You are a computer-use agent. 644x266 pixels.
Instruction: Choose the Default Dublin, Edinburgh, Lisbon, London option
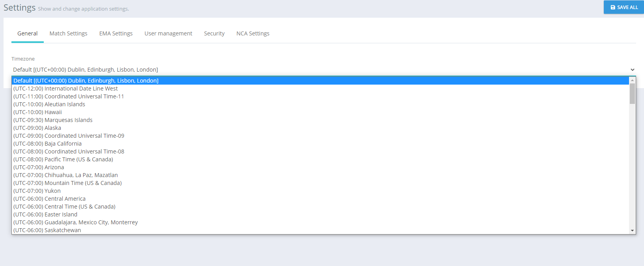pyautogui.click(x=86, y=81)
